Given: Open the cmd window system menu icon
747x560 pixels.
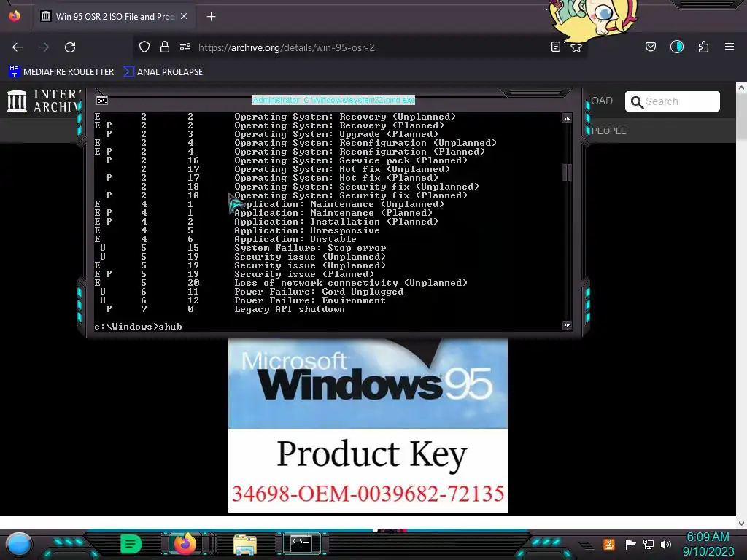Looking at the screenshot, I should coord(102,101).
